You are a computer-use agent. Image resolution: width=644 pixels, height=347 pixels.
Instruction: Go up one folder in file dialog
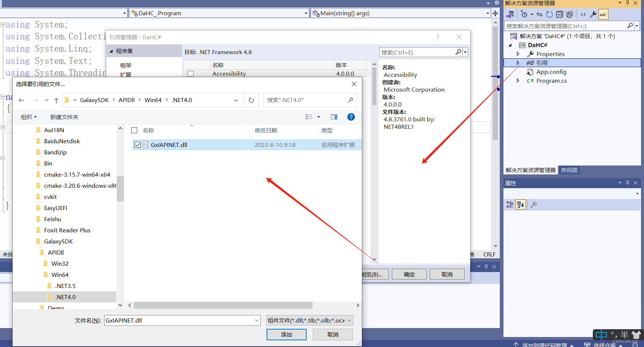click(x=56, y=100)
